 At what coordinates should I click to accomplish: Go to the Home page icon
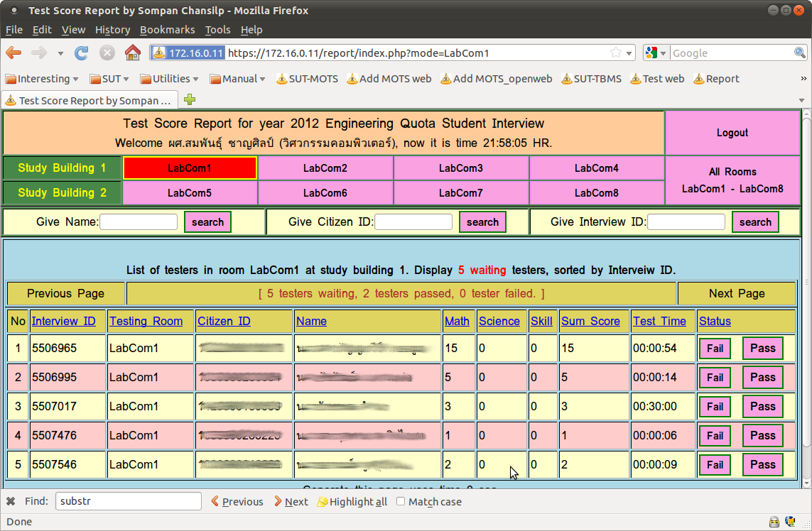coord(133,53)
